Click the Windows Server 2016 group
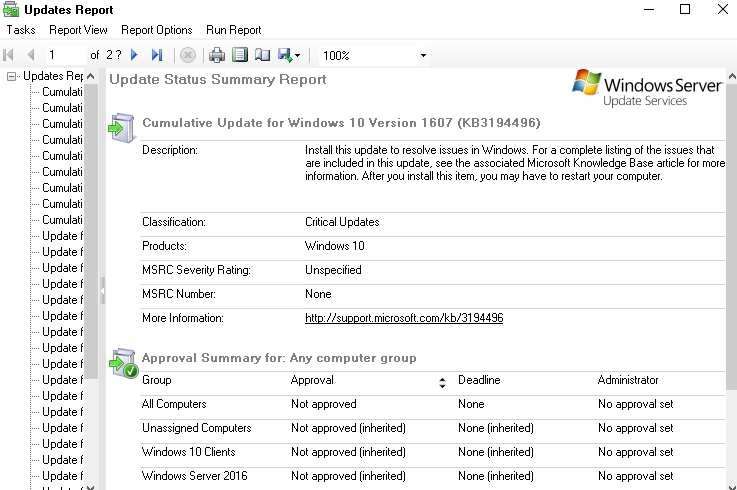The image size is (737, 490). click(195, 476)
